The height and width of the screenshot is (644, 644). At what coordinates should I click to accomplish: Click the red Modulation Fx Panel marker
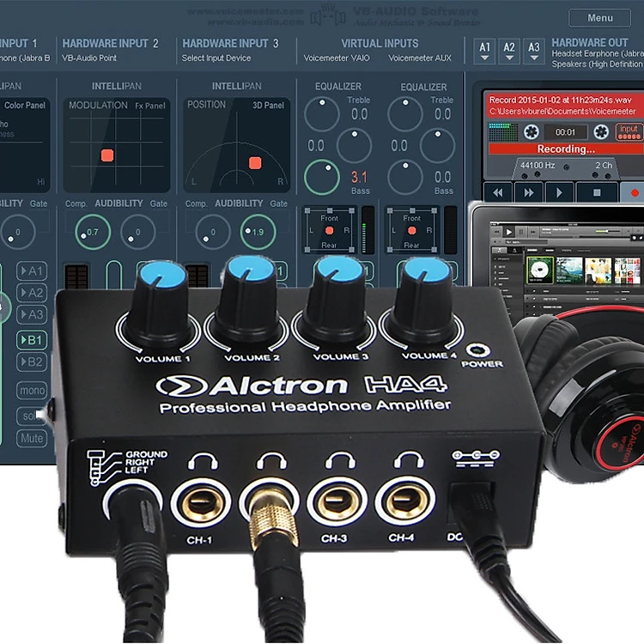tap(107, 155)
